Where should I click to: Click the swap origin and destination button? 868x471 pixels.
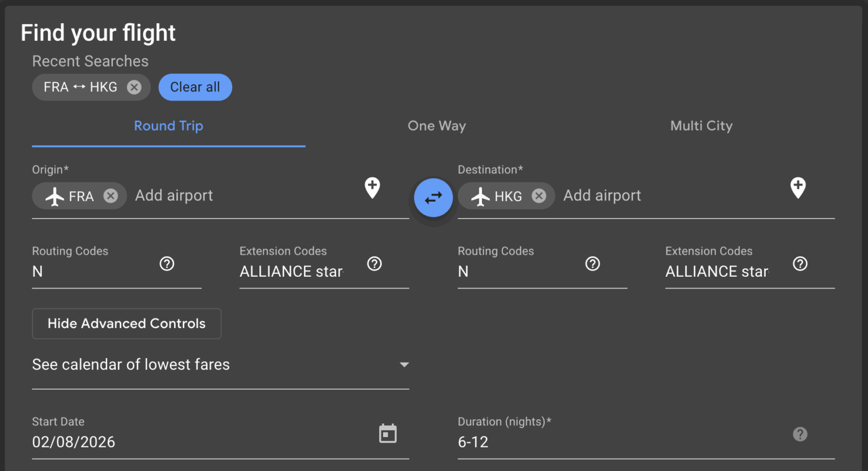pos(433,198)
